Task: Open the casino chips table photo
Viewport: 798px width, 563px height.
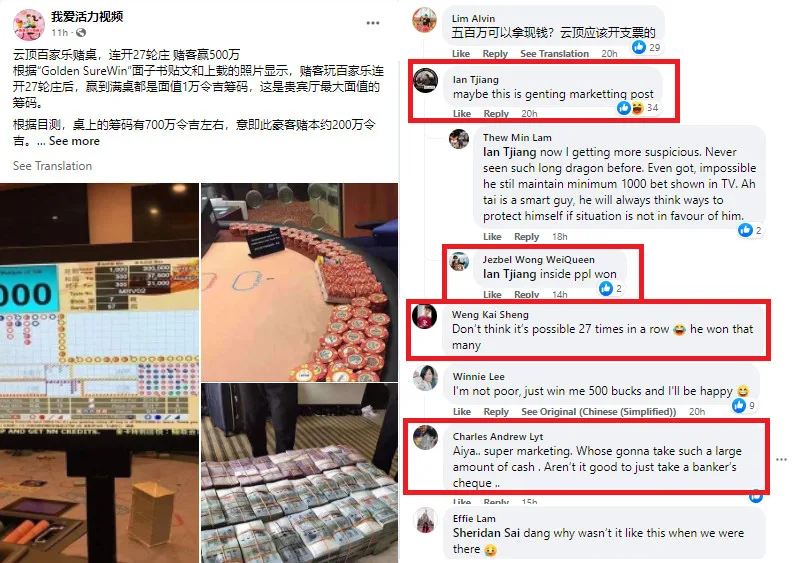Action: pyautogui.click(x=299, y=283)
